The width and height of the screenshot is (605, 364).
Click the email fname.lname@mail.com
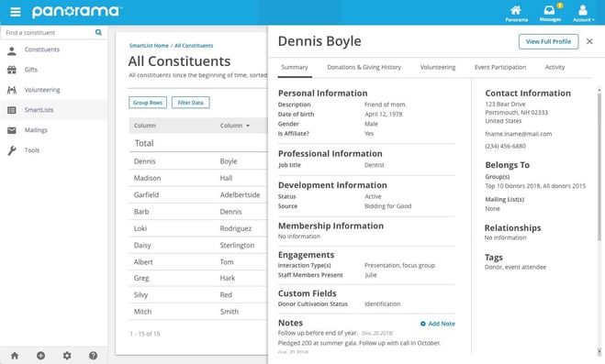pyautogui.click(x=518, y=134)
